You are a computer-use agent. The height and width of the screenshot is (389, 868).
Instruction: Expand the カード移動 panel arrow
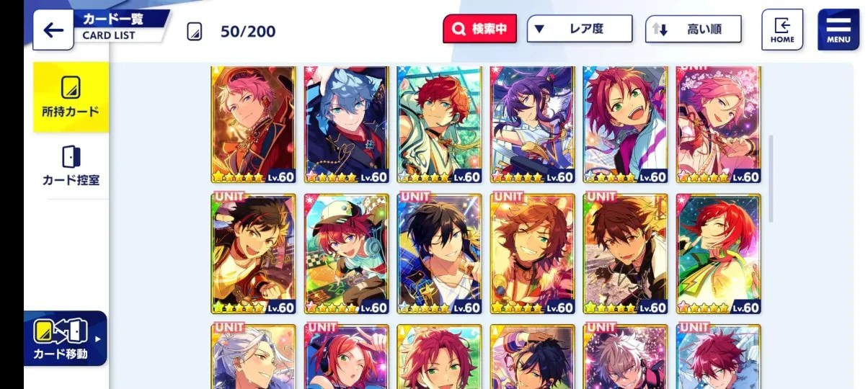click(98, 339)
